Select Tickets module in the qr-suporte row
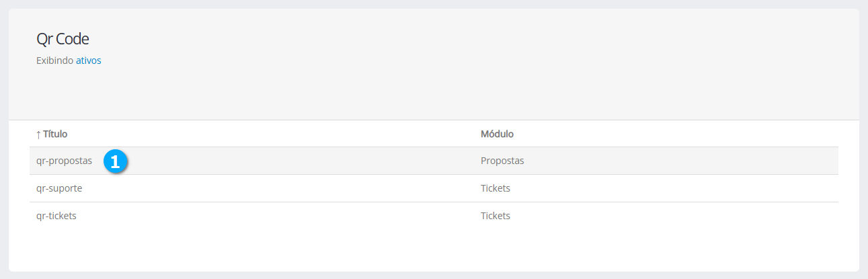The width and height of the screenshot is (868, 279). click(495, 188)
